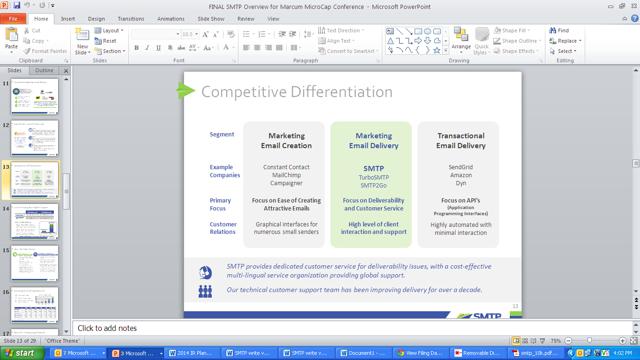Screen dimensions: 640x360
Task: Open the Slide Show ribbon tab
Action: click(x=211, y=19)
